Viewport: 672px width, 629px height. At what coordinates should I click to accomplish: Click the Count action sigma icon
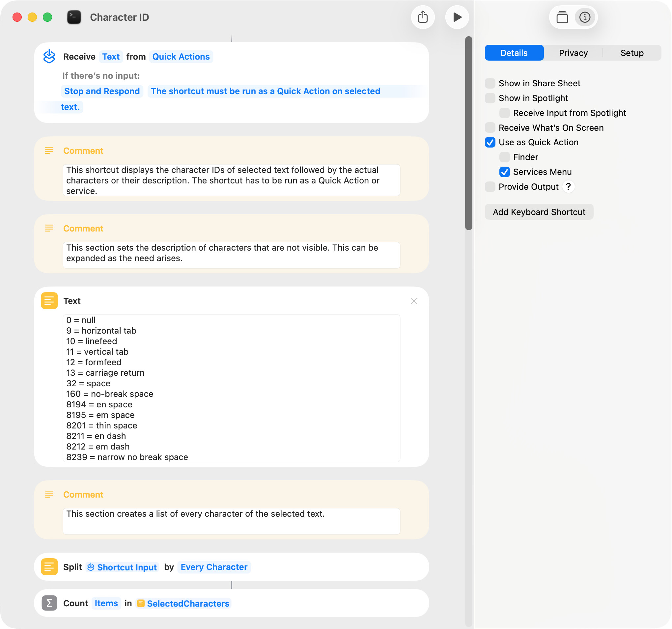pyautogui.click(x=49, y=603)
